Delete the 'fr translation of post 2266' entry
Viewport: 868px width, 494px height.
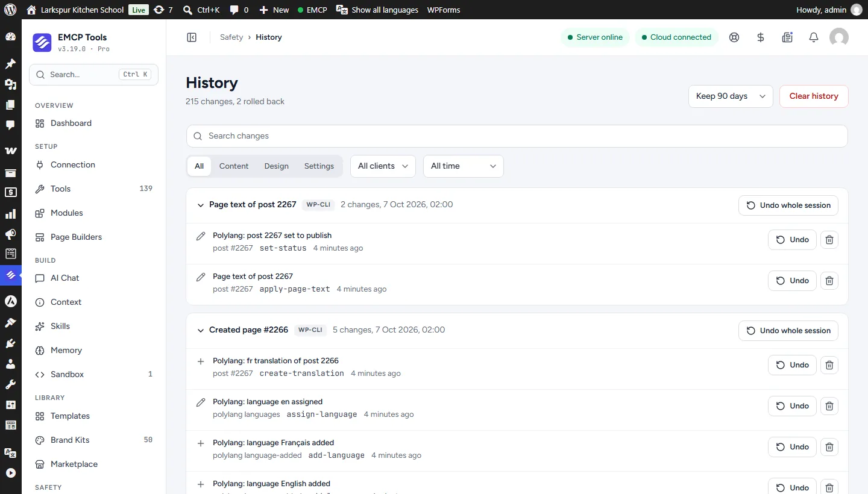click(x=829, y=365)
